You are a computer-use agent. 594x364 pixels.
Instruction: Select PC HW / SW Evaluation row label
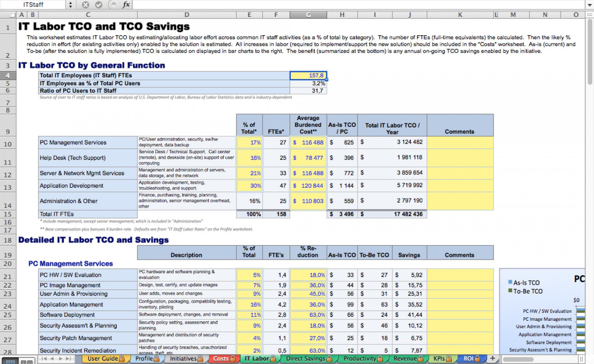pos(88,275)
